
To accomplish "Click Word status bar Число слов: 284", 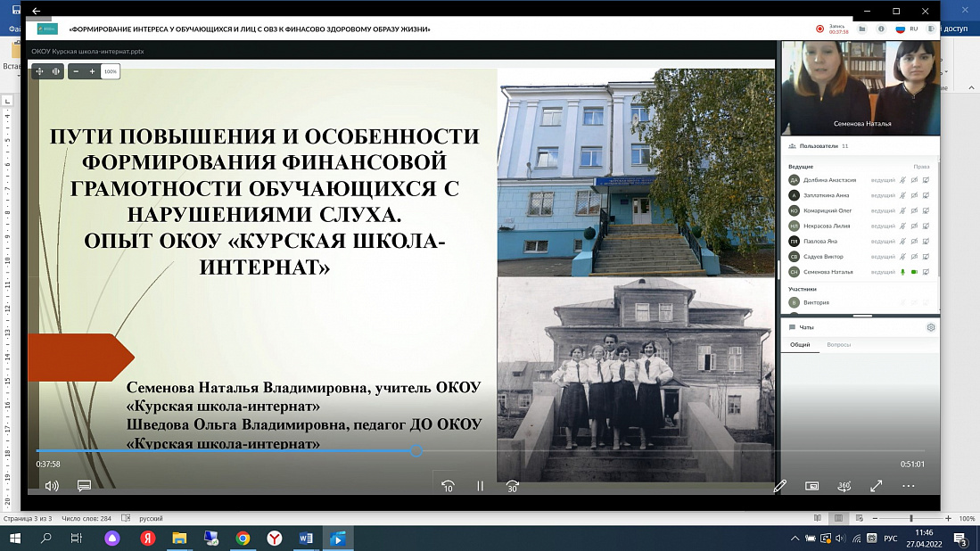I will (x=86, y=519).
